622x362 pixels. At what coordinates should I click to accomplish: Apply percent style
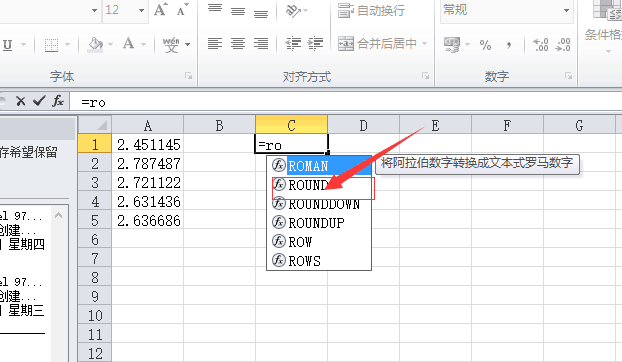[485, 45]
